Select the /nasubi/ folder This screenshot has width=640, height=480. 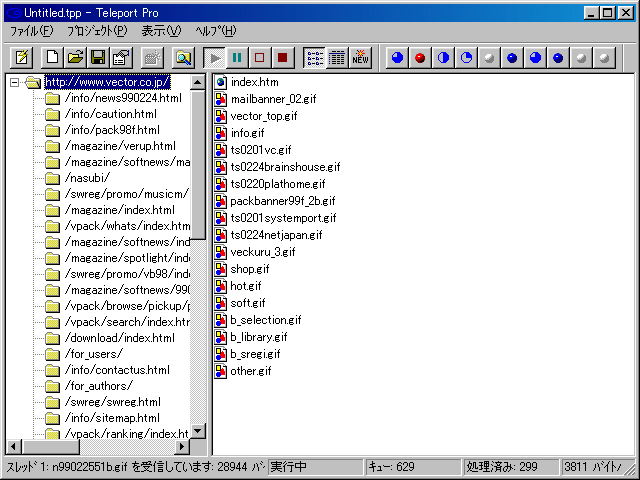(87, 178)
